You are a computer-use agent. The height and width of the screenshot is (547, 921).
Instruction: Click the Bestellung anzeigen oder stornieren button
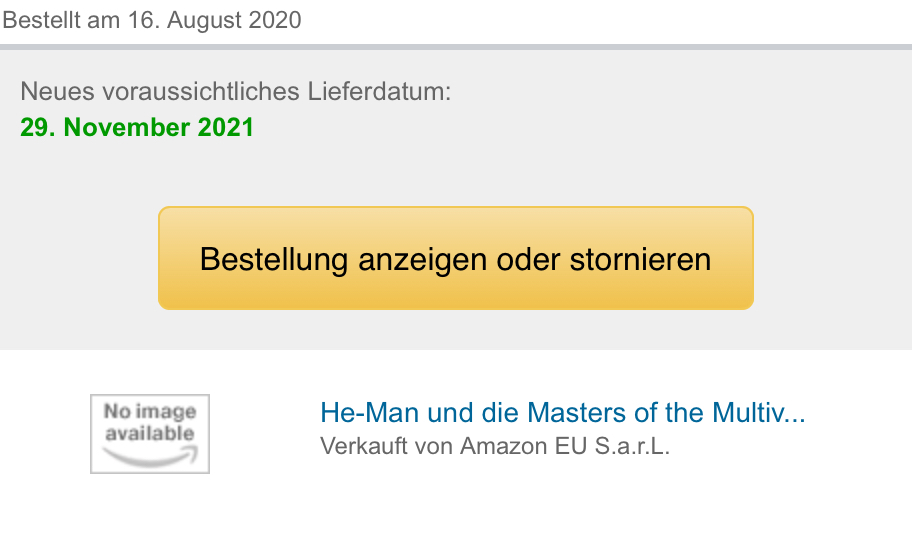(456, 258)
